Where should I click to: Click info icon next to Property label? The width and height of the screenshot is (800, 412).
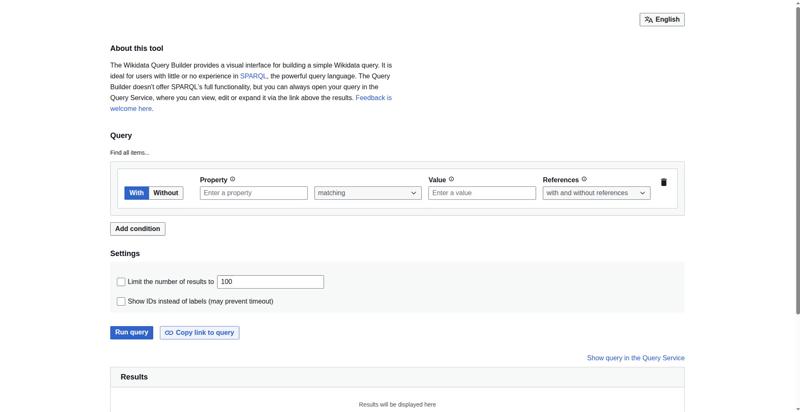coord(233,180)
